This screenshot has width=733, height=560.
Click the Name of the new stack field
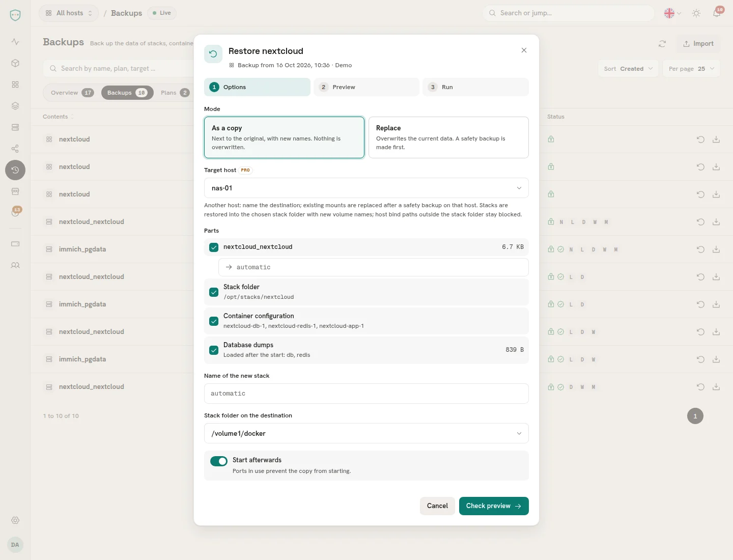366,394
